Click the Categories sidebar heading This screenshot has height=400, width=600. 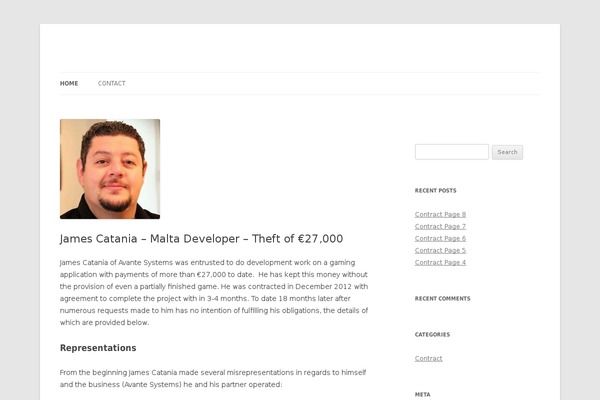click(x=432, y=335)
